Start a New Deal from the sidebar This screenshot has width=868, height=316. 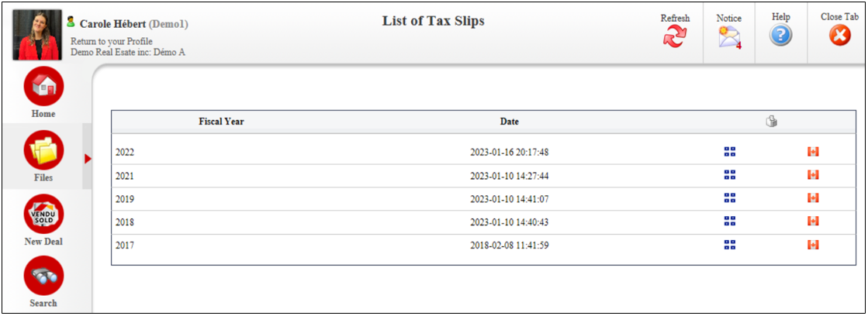pos(43,215)
